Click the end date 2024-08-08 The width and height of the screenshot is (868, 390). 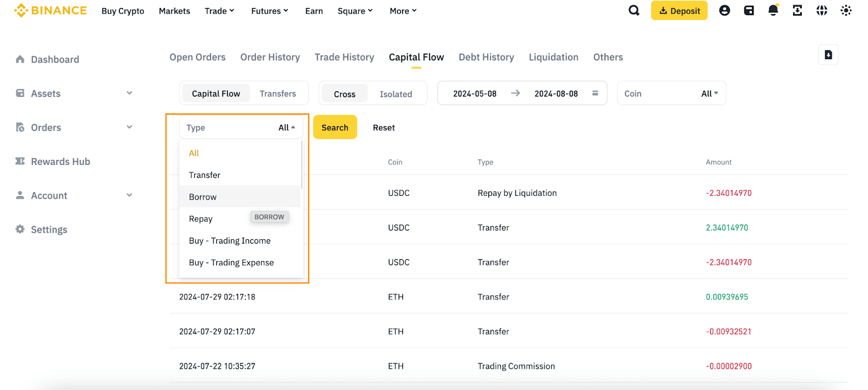coord(556,93)
